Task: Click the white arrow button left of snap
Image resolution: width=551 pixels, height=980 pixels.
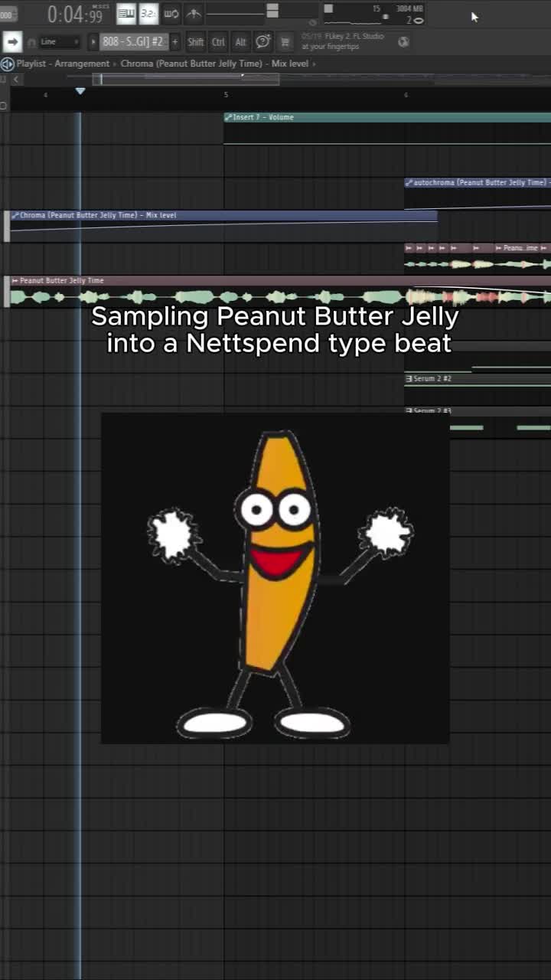Action: (12, 41)
